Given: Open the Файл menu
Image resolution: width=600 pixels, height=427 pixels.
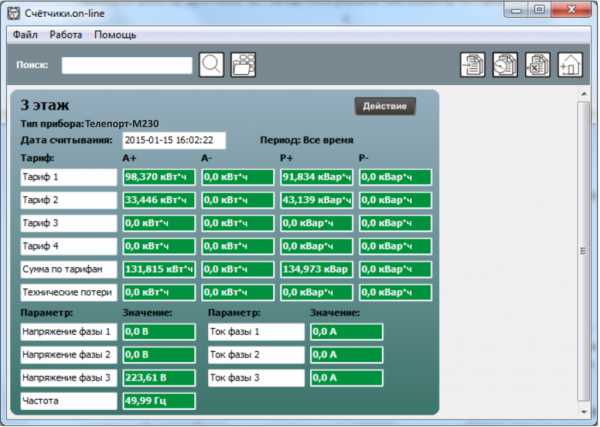Looking at the screenshot, I should pyautogui.click(x=25, y=35).
